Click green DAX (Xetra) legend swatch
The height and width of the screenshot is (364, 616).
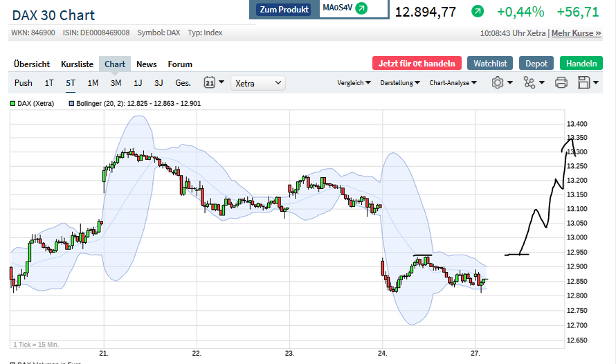coord(12,104)
